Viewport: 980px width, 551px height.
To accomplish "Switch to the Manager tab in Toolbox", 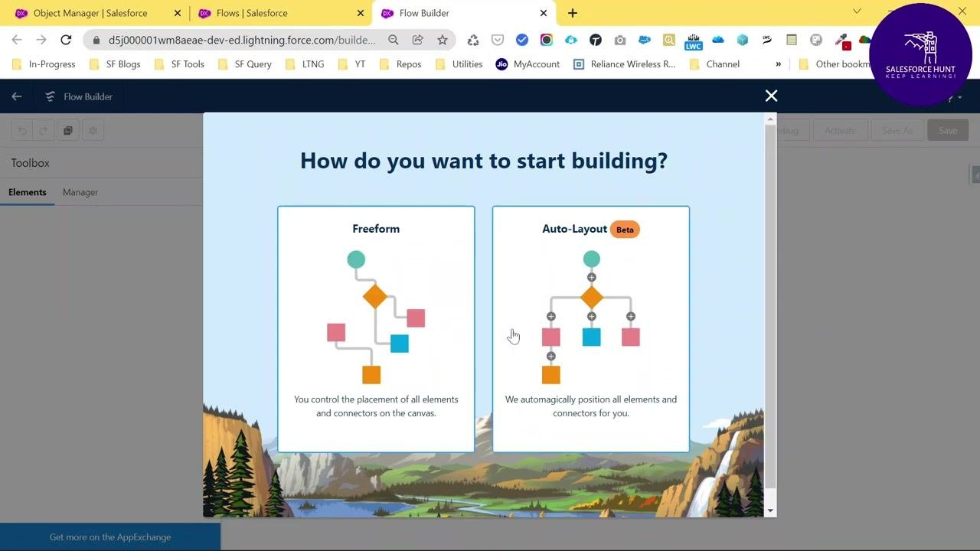I will coord(80,192).
